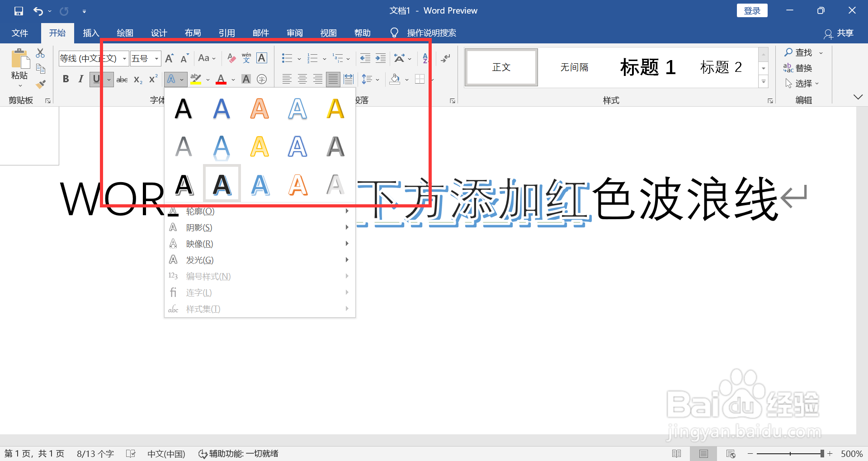Open bullets list dropdown arrow

point(299,59)
